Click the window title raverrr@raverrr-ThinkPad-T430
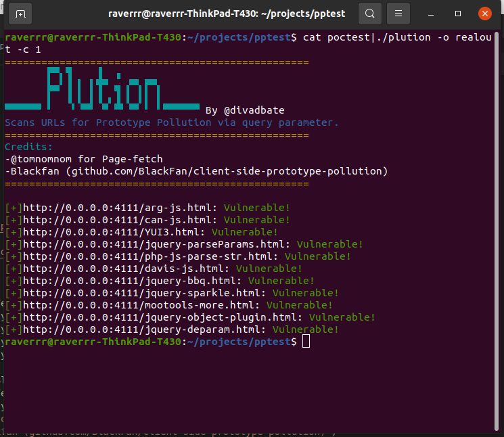Screen dimensions: 504x437 pos(227,14)
